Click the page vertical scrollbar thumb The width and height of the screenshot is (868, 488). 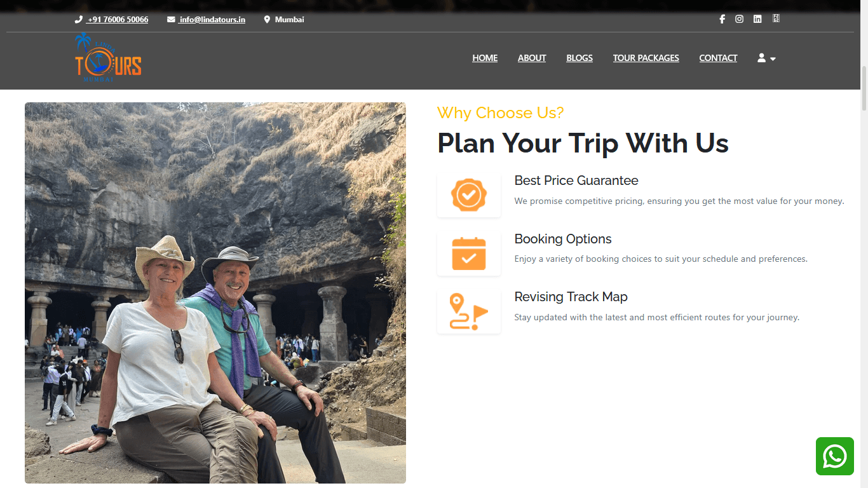864,88
